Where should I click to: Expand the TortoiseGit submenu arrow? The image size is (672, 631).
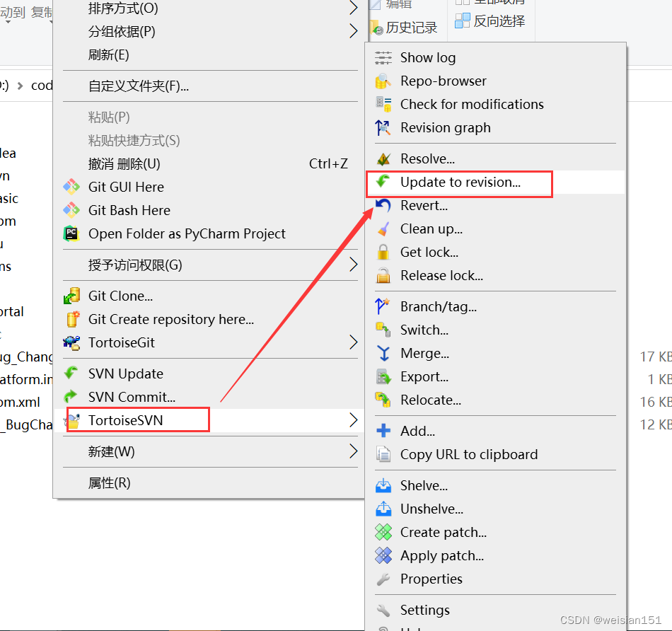[x=353, y=342]
